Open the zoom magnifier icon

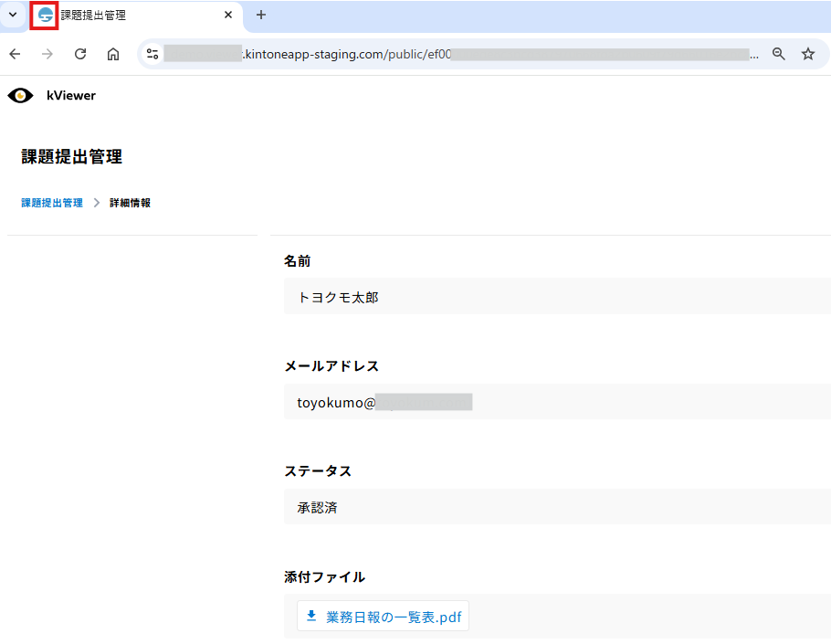[x=779, y=54]
